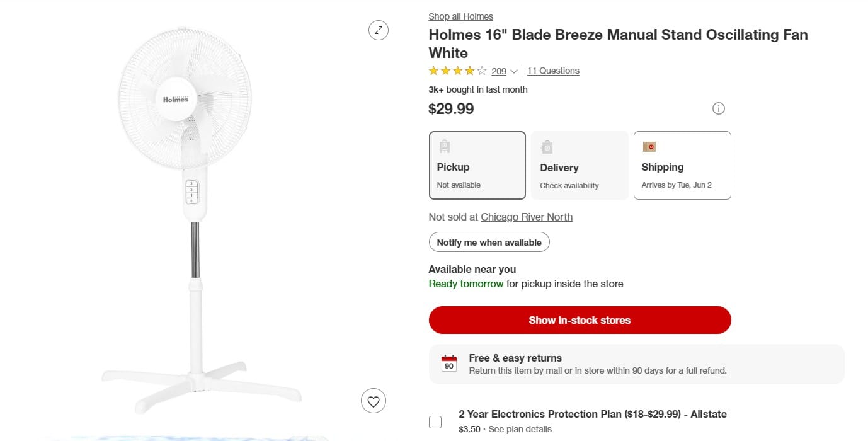The width and height of the screenshot is (868, 441).
Task: Check the 2 Year Protection Plan box
Action: click(x=435, y=422)
